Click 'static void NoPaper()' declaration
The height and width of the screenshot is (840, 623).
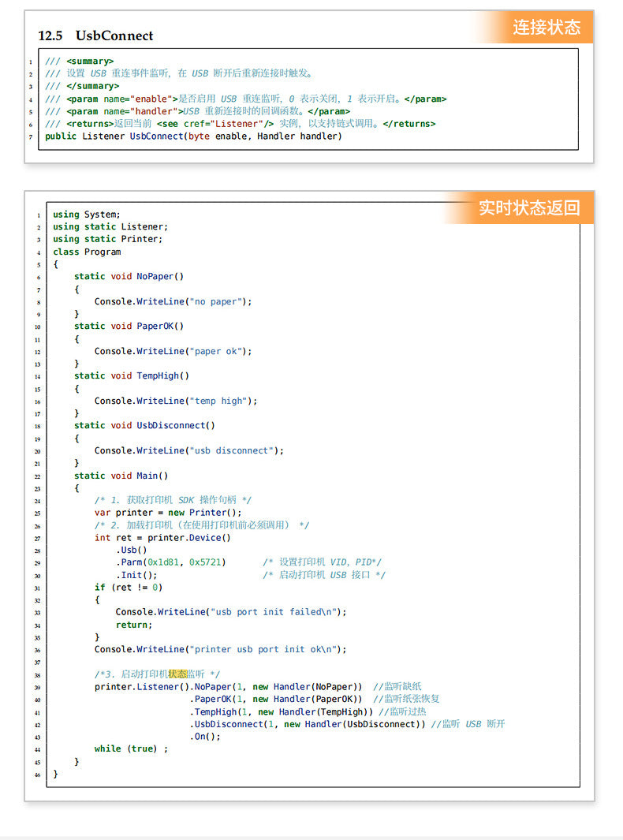(x=129, y=276)
